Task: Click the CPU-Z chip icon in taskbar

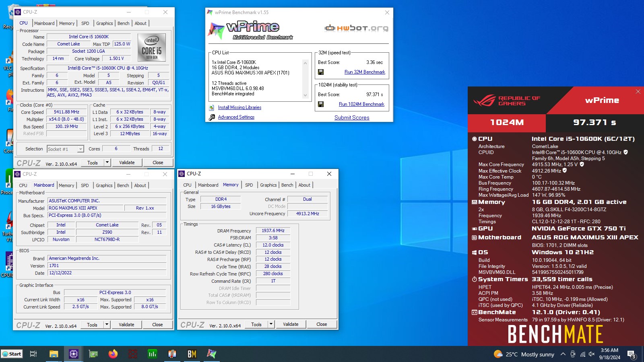Action: tap(73, 354)
